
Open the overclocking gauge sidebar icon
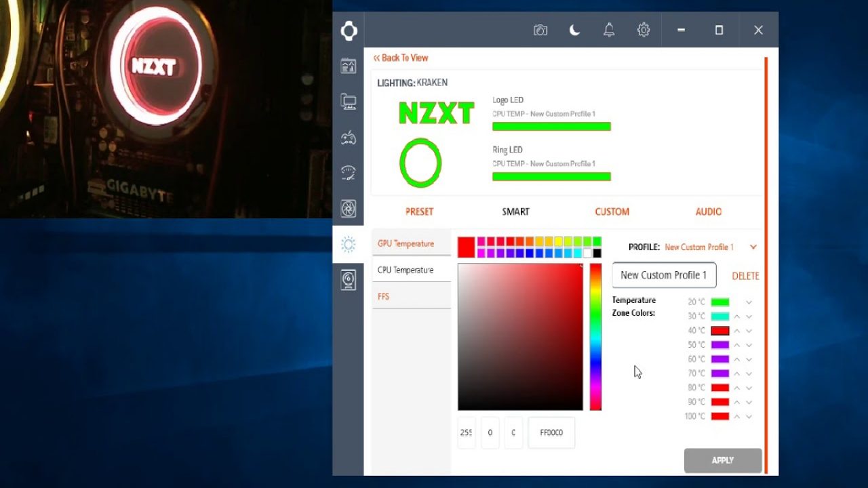349,173
